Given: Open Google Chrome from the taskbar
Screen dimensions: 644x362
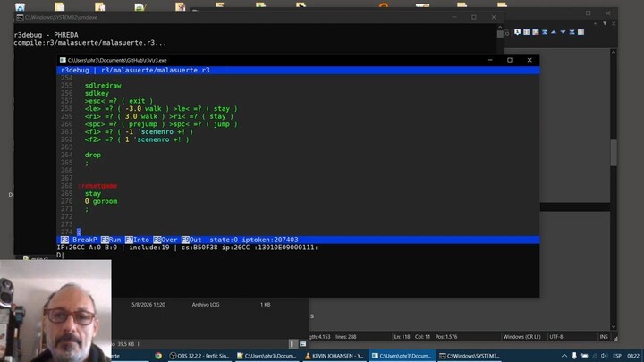Looking at the screenshot, I should [x=158, y=356].
